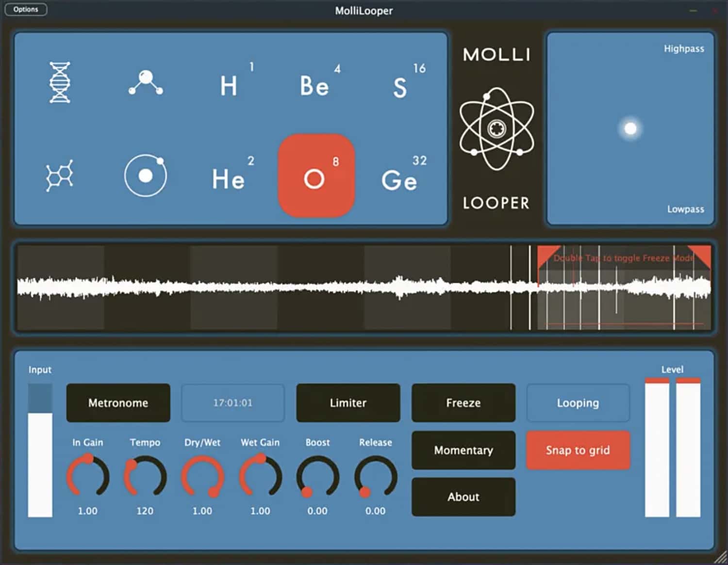Click the Input level meter
This screenshot has width=728, height=565.
(x=40, y=451)
